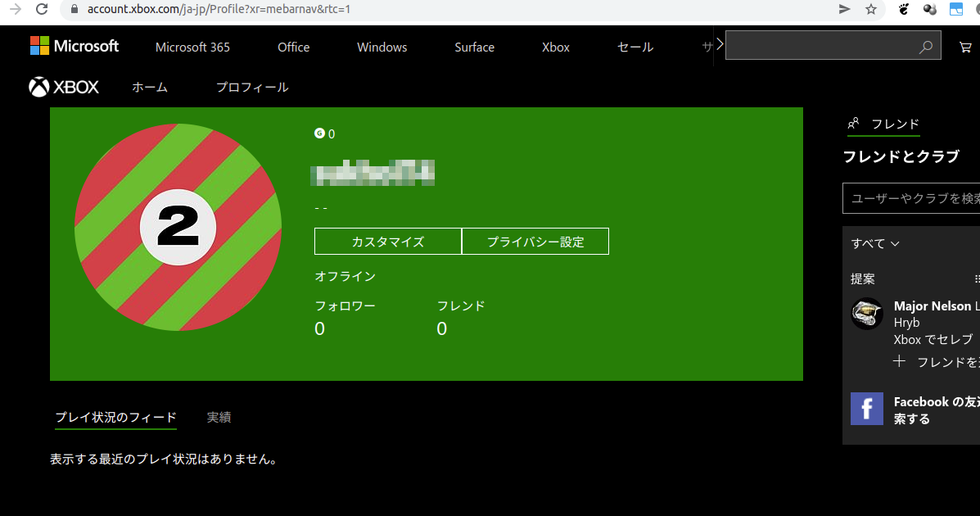Open the Office menu item
This screenshot has width=980, height=516.
294,47
